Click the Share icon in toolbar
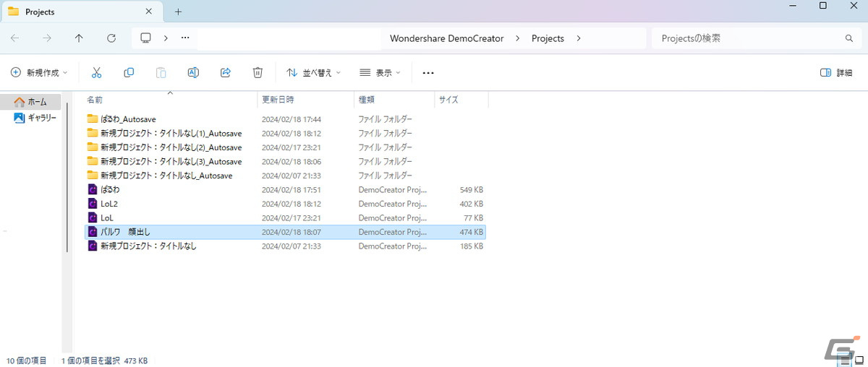Image resolution: width=868 pixels, height=367 pixels. click(x=225, y=72)
